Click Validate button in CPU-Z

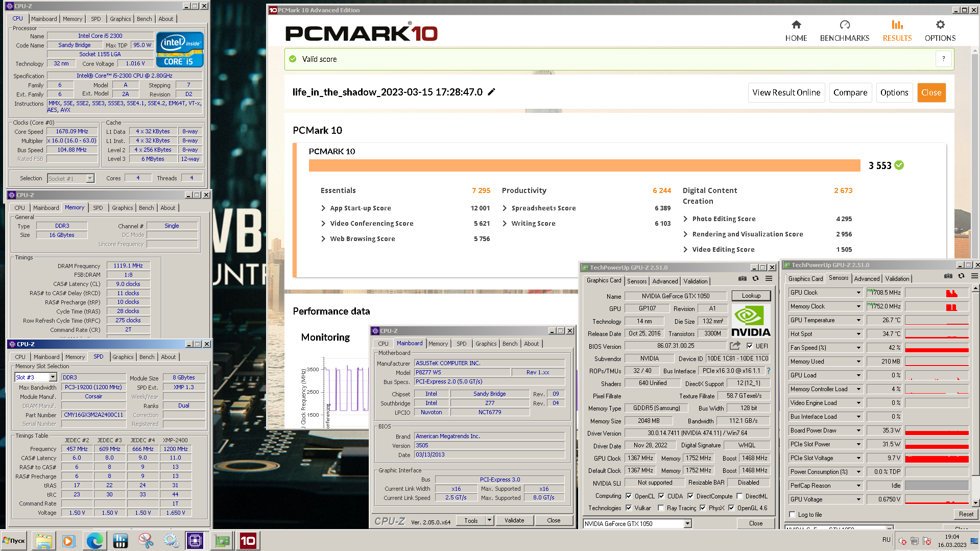514,520
